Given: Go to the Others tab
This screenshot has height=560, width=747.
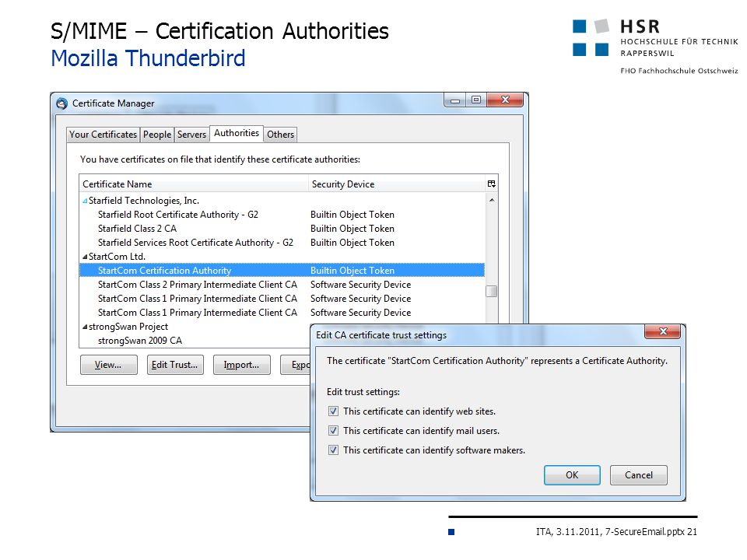Looking at the screenshot, I should pyautogui.click(x=280, y=135).
